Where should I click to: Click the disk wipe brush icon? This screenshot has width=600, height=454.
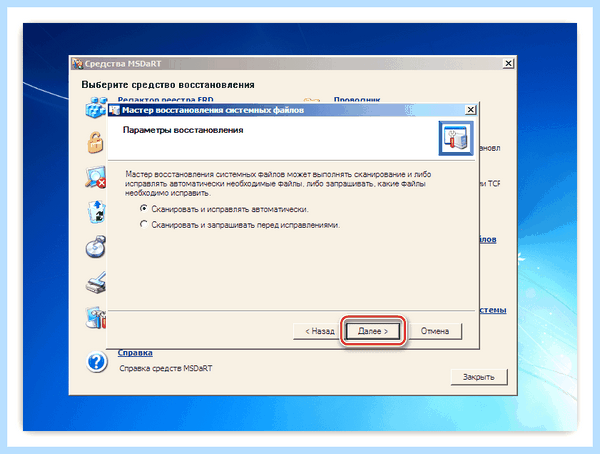click(x=96, y=282)
